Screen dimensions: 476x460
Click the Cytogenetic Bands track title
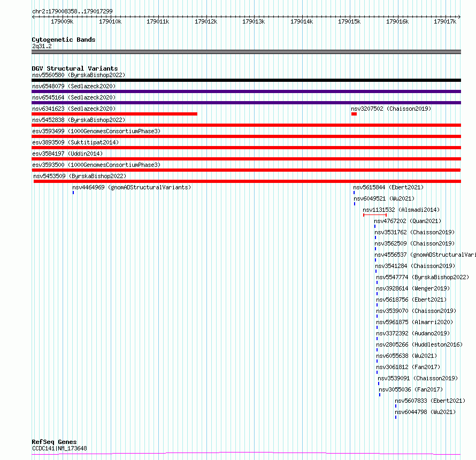coord(64,40)
